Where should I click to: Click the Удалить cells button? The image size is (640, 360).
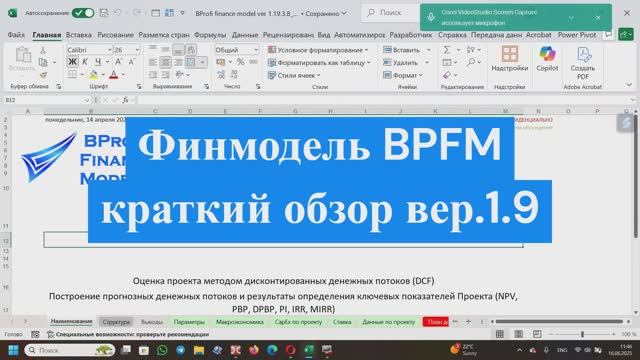(x=401, y=62)
